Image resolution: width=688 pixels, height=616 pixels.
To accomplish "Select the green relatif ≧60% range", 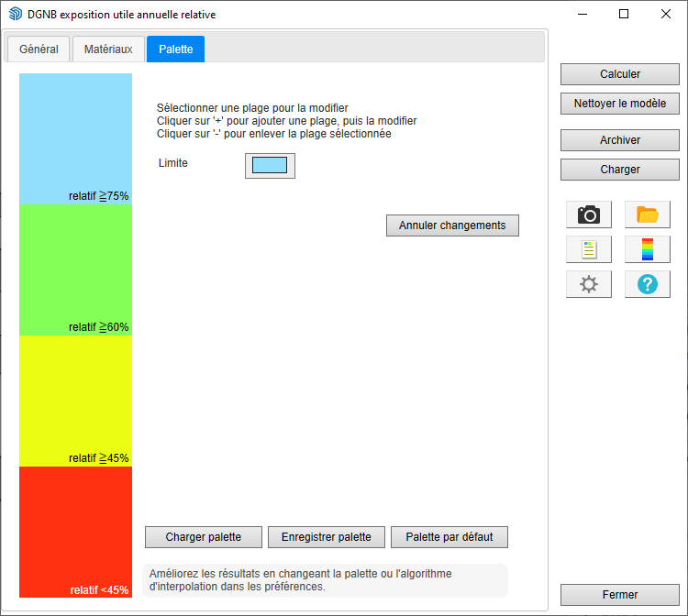I will pyautogui.click(x=75, y=269).
